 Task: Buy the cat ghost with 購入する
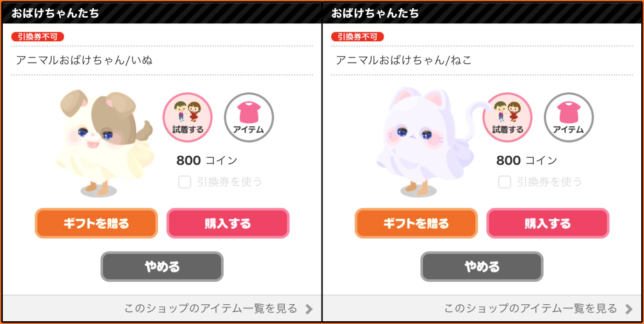548,223
